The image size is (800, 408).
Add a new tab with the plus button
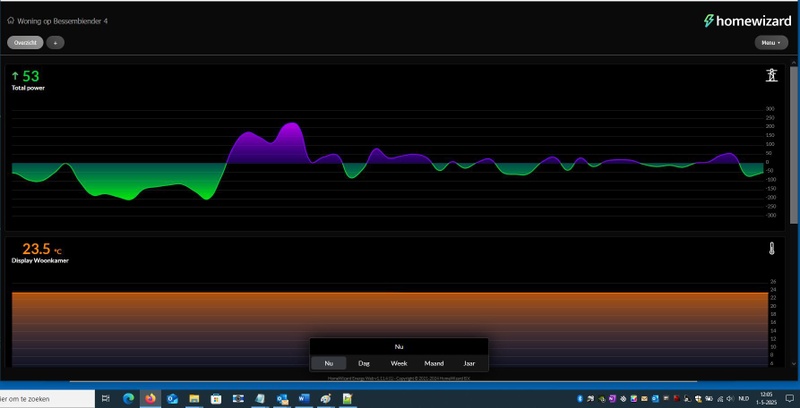55,42
